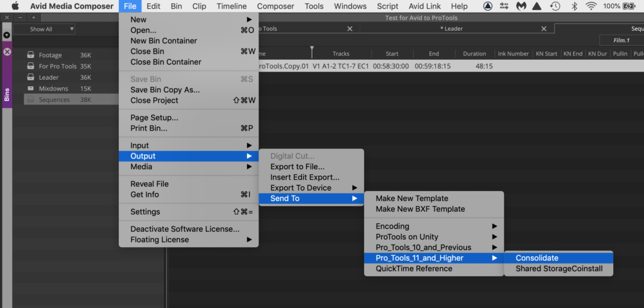The width and height of the screenshot is (644, 308).
Task: Choose Close Bin menu item
Action: coord(189,52)
